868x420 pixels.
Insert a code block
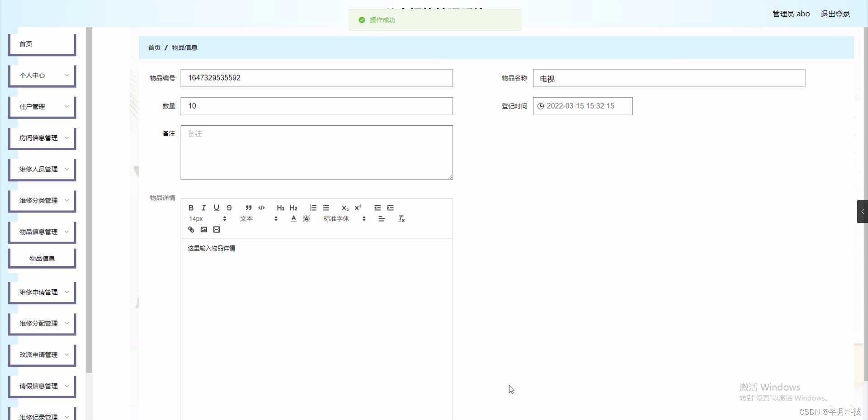261,208
